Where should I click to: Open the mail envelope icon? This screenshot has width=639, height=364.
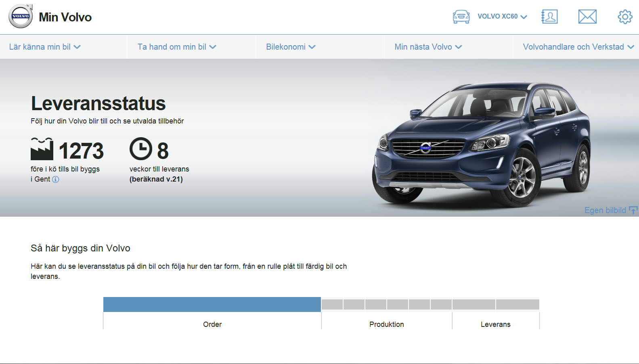587,17
